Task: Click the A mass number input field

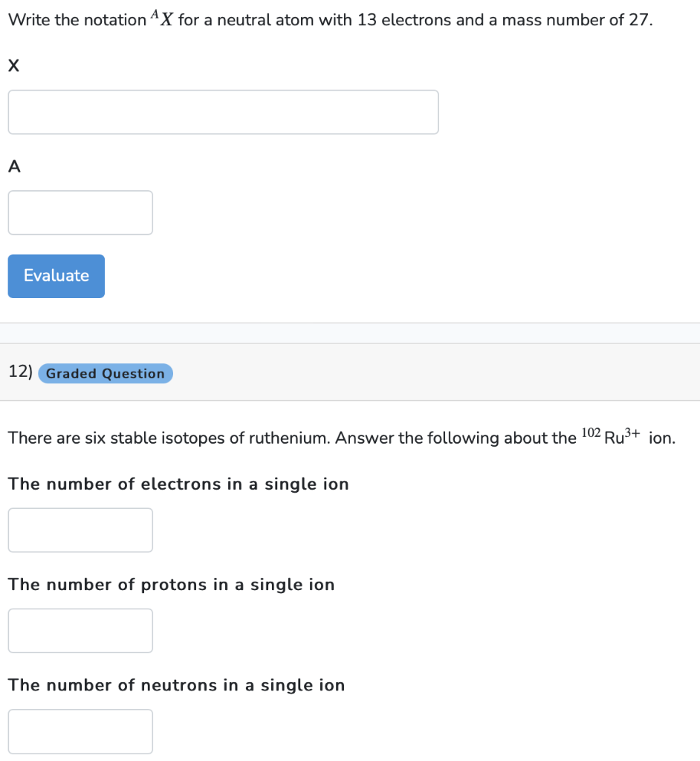Action: coord(80,213)
